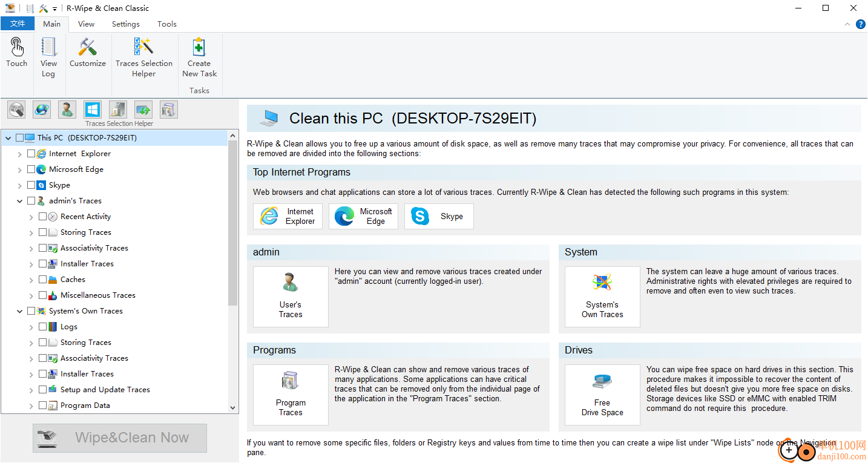Click tree scrollbar down arrow

pyautogui.click(x=233, y=409)
